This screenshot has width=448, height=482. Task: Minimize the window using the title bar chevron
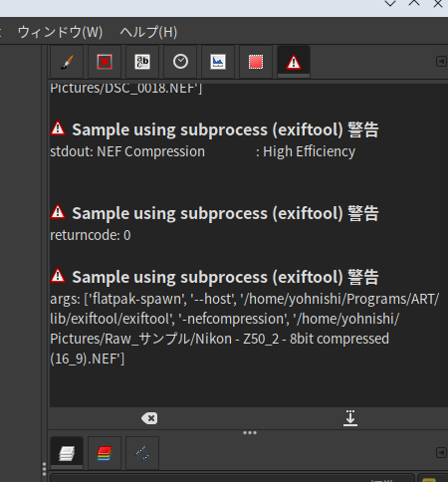390,4
